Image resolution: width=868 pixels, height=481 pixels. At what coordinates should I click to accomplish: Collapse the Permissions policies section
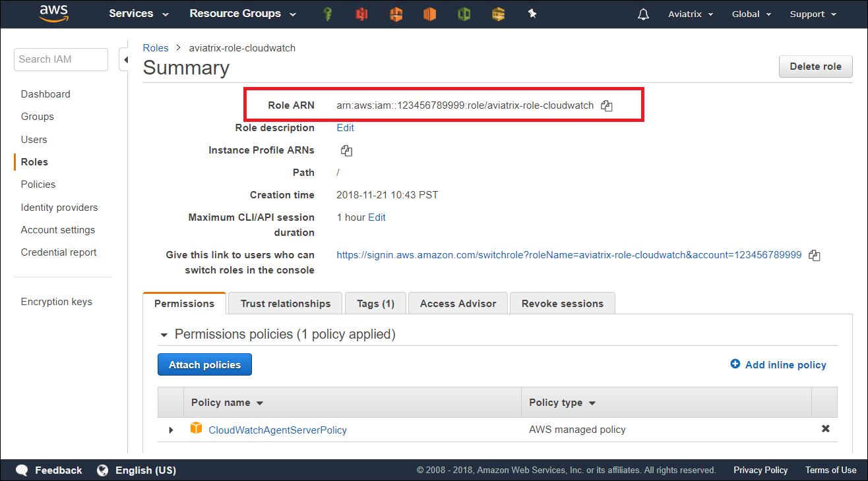click(164, 335)
